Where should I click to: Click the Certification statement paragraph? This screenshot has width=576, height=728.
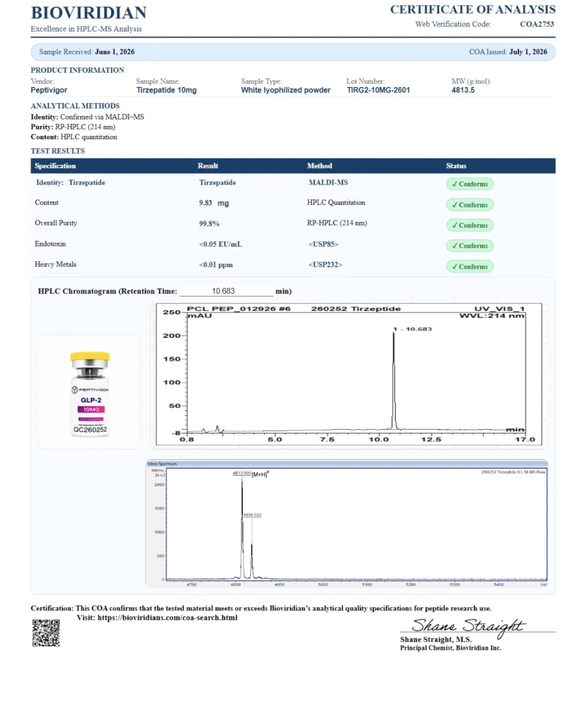tap(261, 608)
